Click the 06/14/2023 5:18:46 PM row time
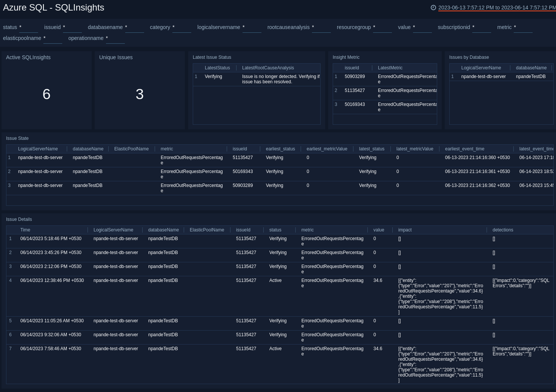Image resolution: width=556 pixels, height=392 pixels. pos(51,239)
